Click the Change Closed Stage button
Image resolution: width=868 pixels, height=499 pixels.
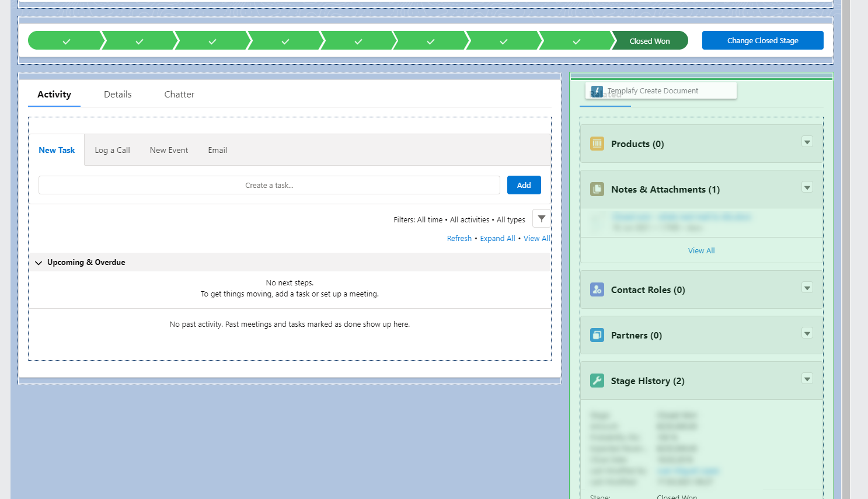[x=763, y=40]
